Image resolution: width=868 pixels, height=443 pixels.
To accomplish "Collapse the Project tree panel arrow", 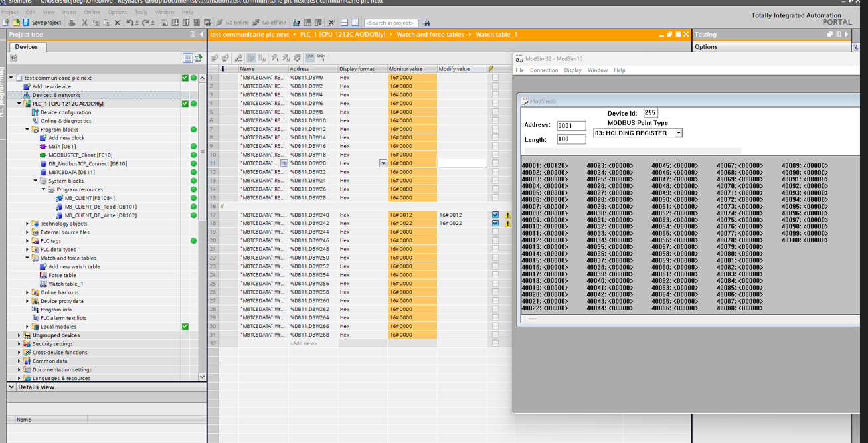I will (x=201, y=35).
